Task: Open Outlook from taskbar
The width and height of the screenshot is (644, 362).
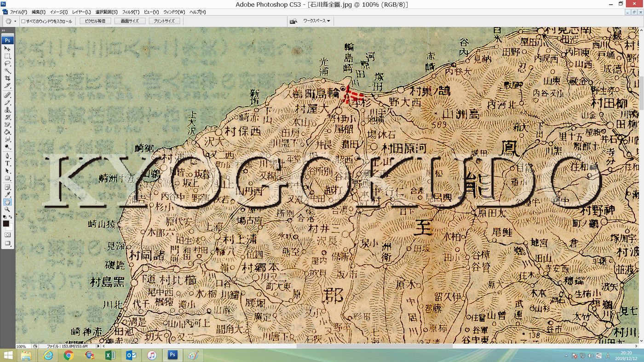Action: point(131,355)
